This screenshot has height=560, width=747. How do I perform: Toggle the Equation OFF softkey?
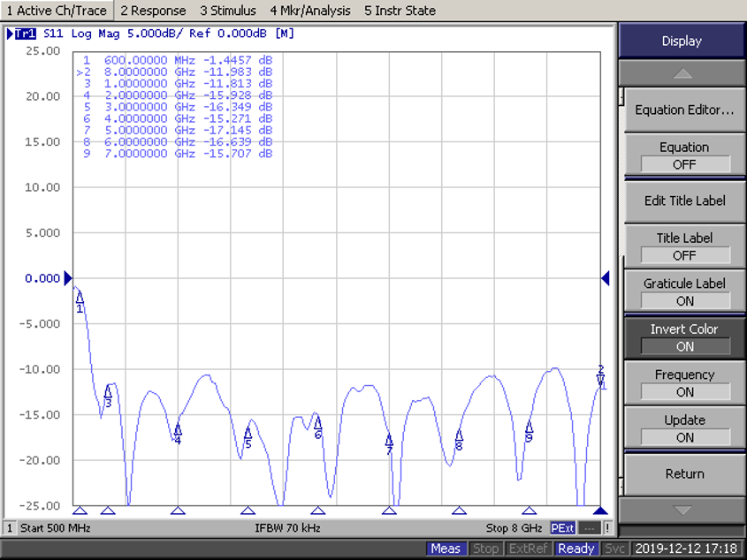(x=684, y=155)
